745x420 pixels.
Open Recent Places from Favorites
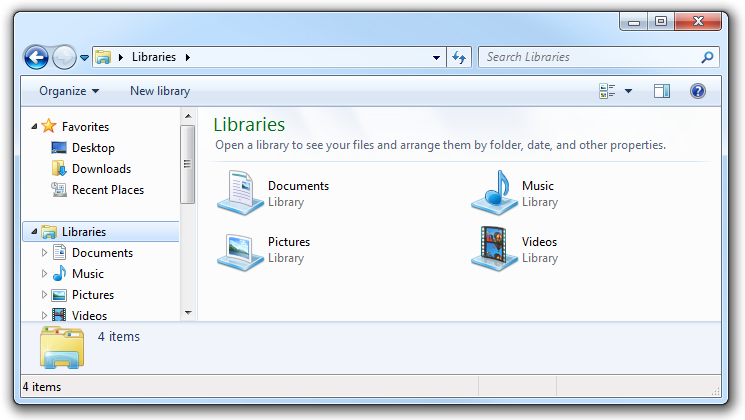(108, 190)
